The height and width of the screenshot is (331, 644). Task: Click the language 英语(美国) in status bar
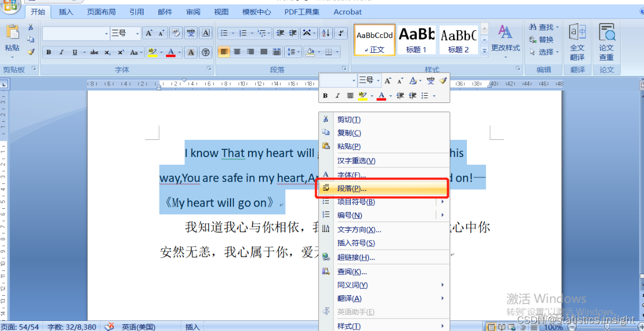coord(139,327)
